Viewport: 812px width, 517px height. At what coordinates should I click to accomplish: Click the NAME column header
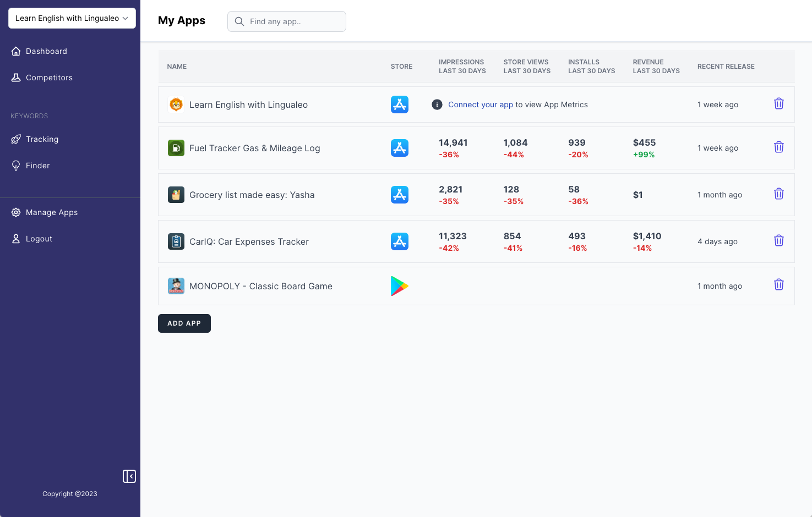[x=177, y=67]
